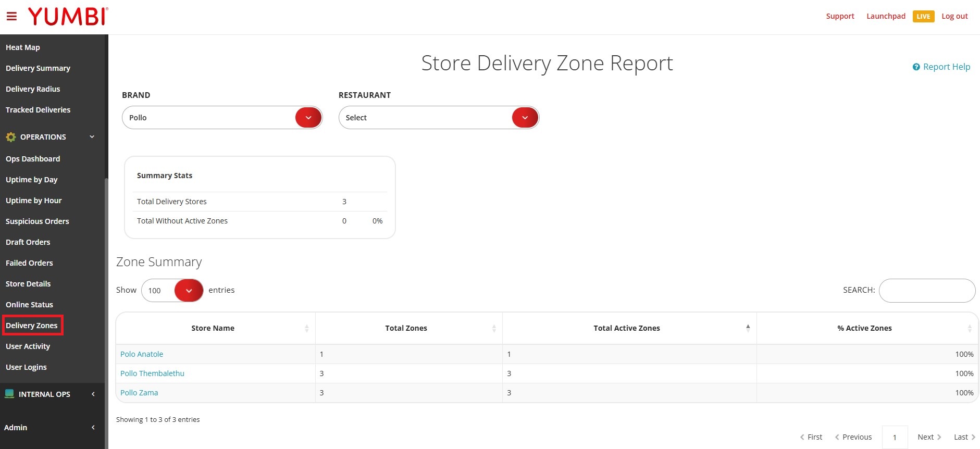The height and width of the screenshot is (449, 980).
Task: Open Suspicious Orders in sidebar
Action: pyautogui.click(x=38, y=221)
